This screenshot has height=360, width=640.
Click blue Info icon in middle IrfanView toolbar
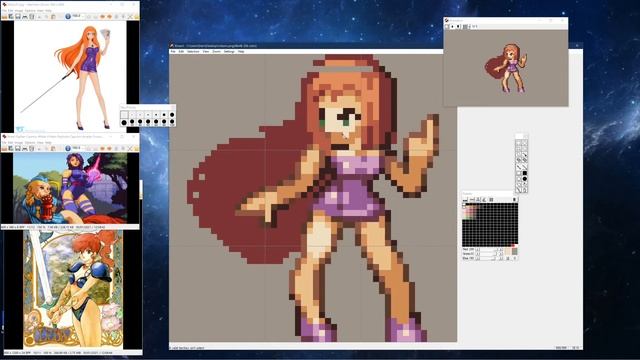point(68,148)
